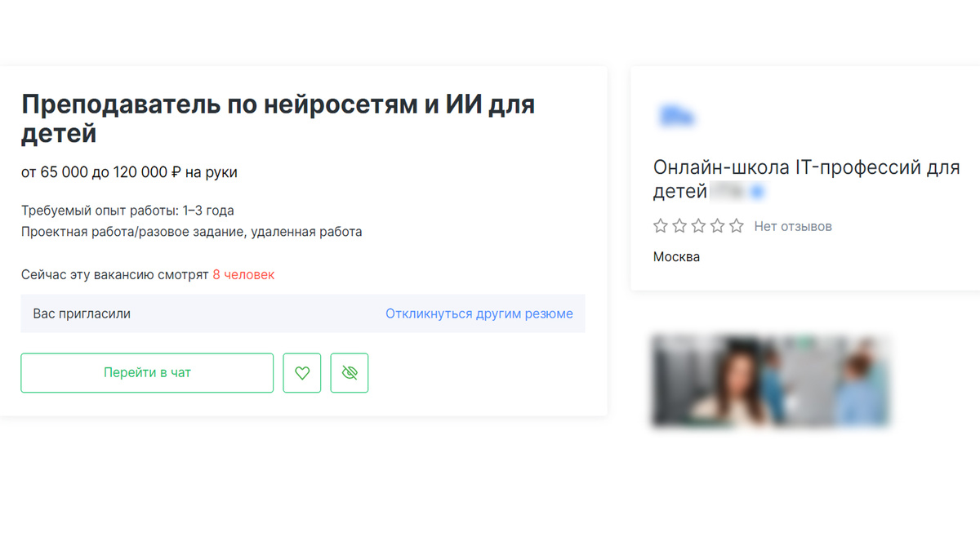
Task: Click the fourth star in the employer rating
Action: click(x=717, y=225)
